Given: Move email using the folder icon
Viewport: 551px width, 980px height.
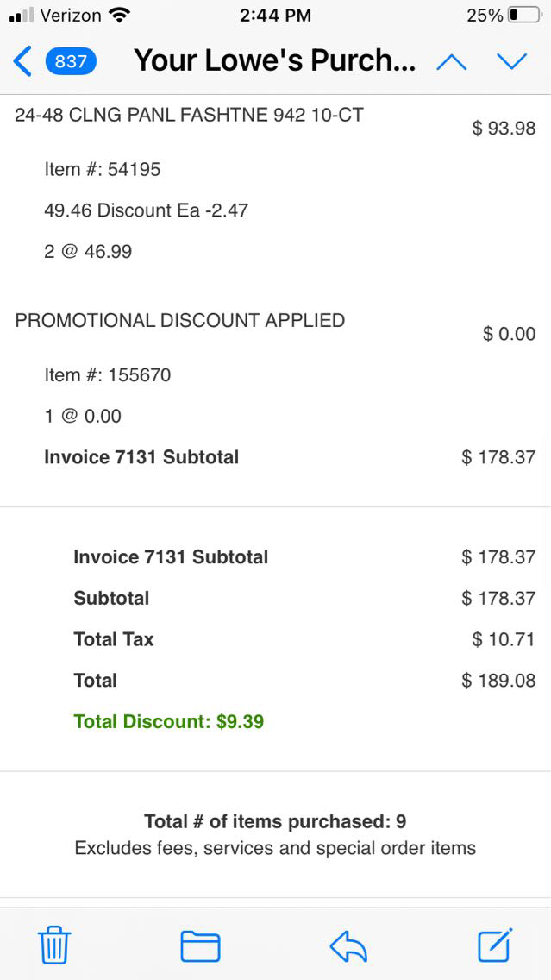Looking at the screenshot, I should pos(200,945).
